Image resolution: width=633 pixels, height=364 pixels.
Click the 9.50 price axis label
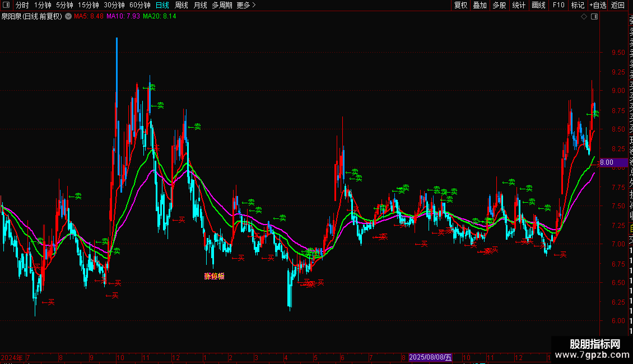click(618, 53)
